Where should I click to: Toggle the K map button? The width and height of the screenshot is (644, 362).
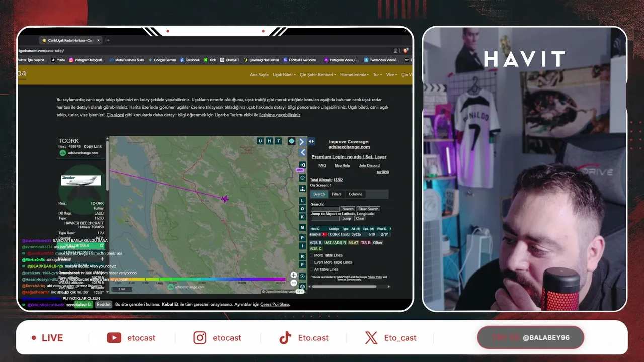pos(302,217)
